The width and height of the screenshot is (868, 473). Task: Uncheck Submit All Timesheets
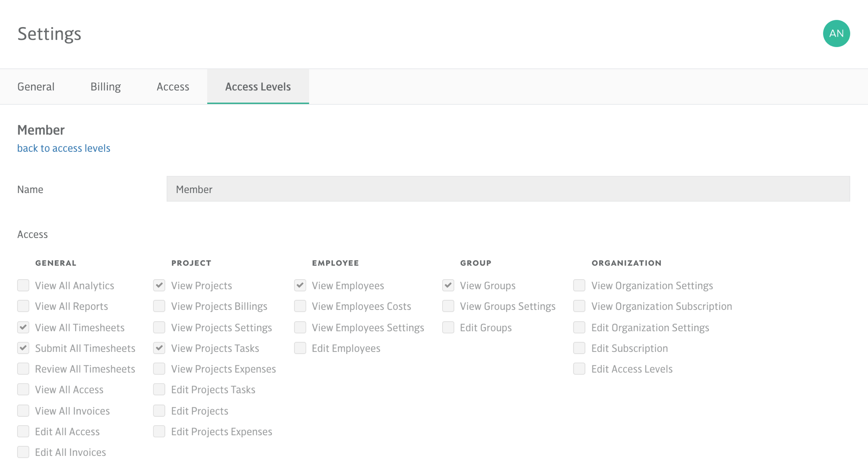(x=23, y=348)
